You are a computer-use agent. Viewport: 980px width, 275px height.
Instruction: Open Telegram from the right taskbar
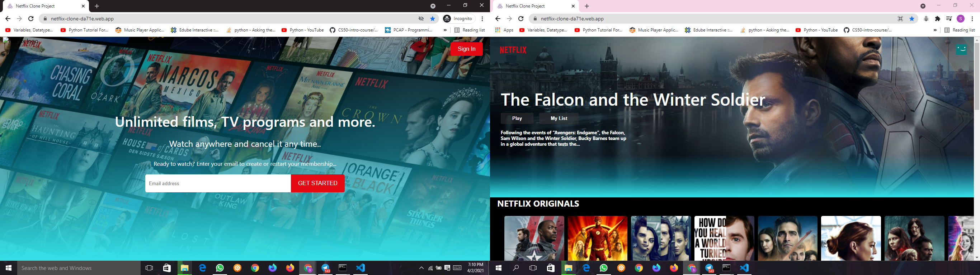[709, 268]
